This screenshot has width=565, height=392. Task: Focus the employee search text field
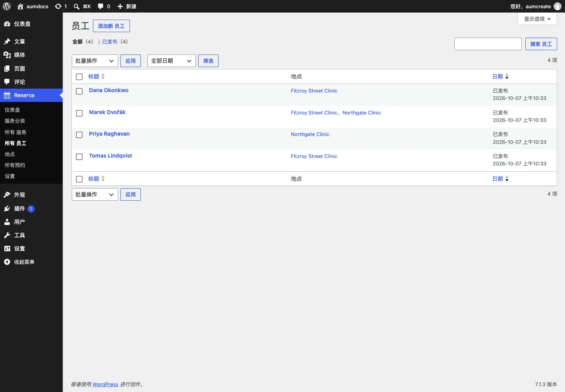click(488, 44)
